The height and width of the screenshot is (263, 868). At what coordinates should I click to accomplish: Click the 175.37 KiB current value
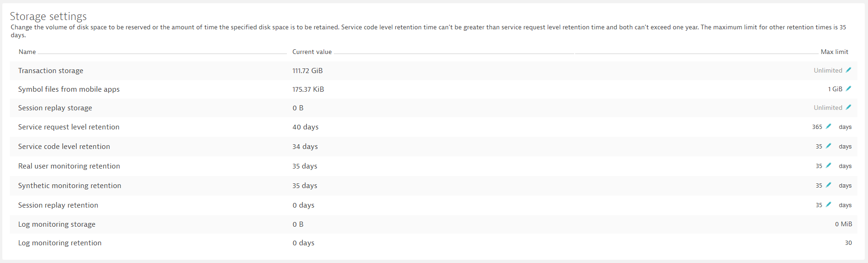(x=308, y=89)
